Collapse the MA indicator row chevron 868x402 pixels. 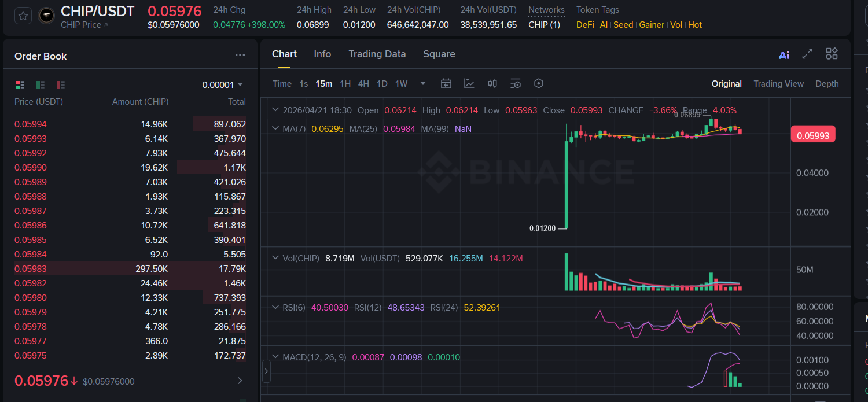pyautogui.click(x=275, y=128)
